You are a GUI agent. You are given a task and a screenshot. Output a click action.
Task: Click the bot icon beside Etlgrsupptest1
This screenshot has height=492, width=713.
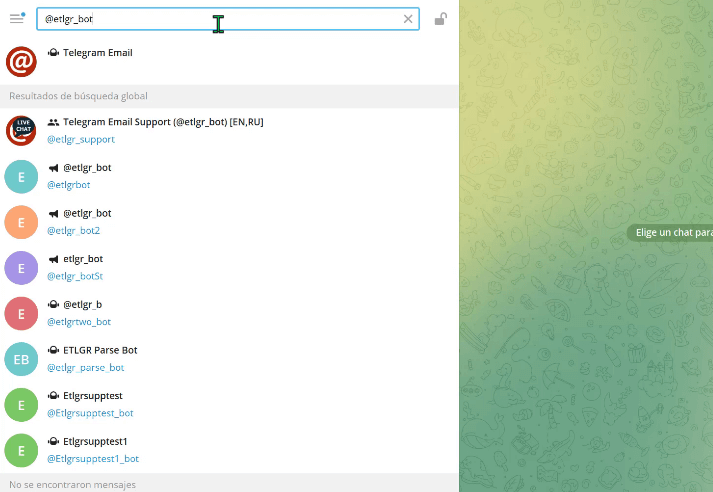(x=53, y=442)
